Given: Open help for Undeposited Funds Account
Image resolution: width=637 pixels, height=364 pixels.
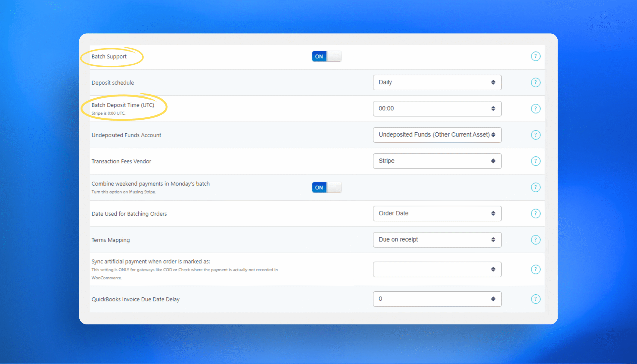Looking at the screenshot, I should pos(535,135).
